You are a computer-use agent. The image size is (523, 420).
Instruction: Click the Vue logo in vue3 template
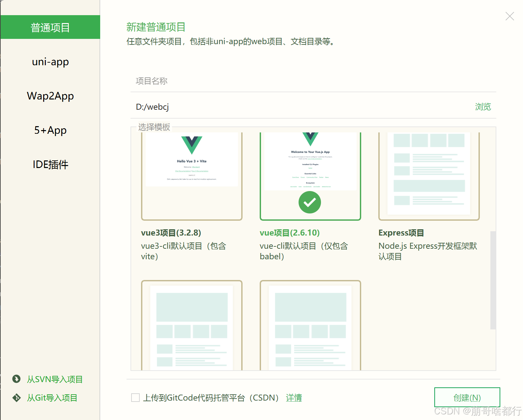point(192,145)
